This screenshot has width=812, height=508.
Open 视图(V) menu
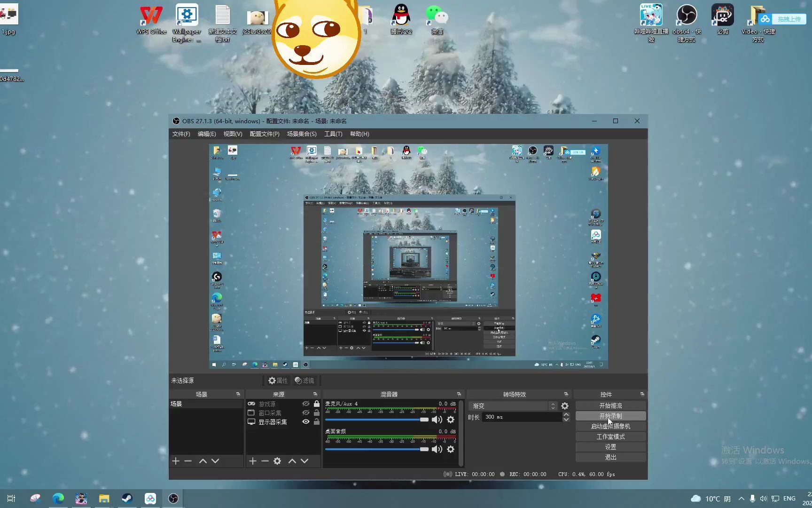tap(233, 134)
